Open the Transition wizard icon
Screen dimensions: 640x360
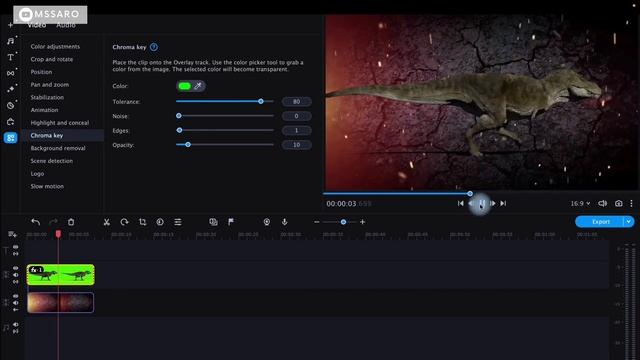click(213, 222)
